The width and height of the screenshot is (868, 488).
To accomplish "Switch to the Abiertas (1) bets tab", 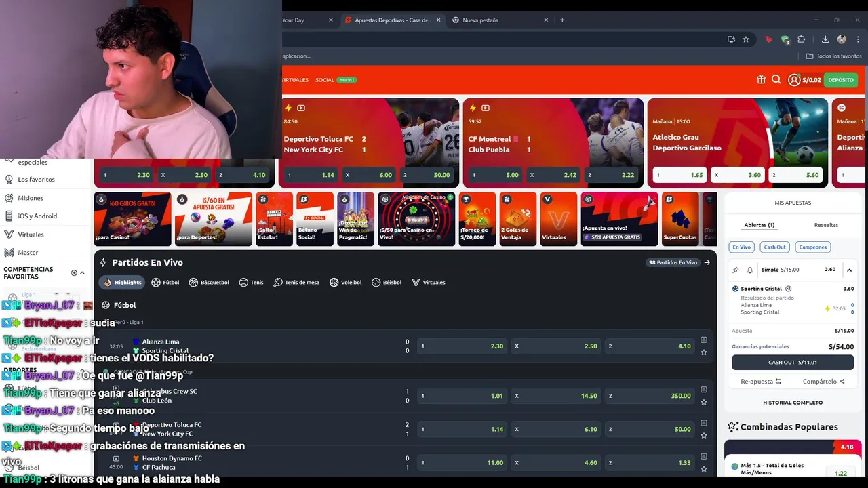I will (759, 225).
